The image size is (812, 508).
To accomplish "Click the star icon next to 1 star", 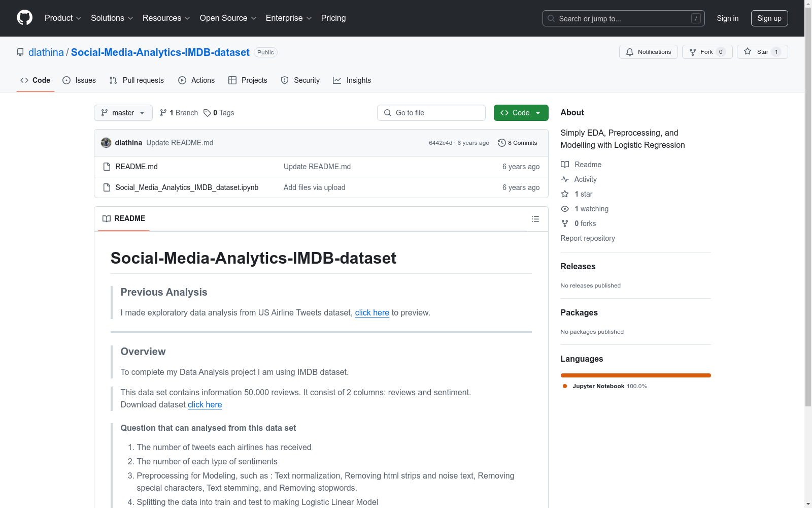I will tap(565, 194).
